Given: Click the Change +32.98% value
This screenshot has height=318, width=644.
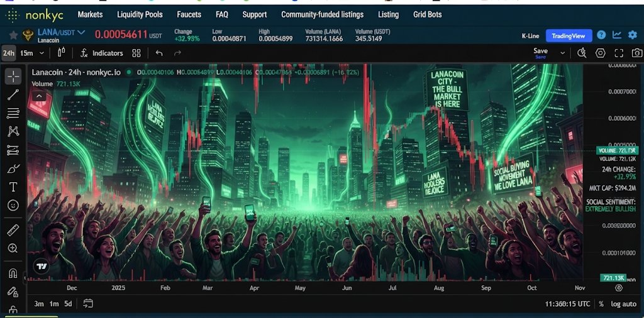Looking at the screenshot, I should 187,39.
